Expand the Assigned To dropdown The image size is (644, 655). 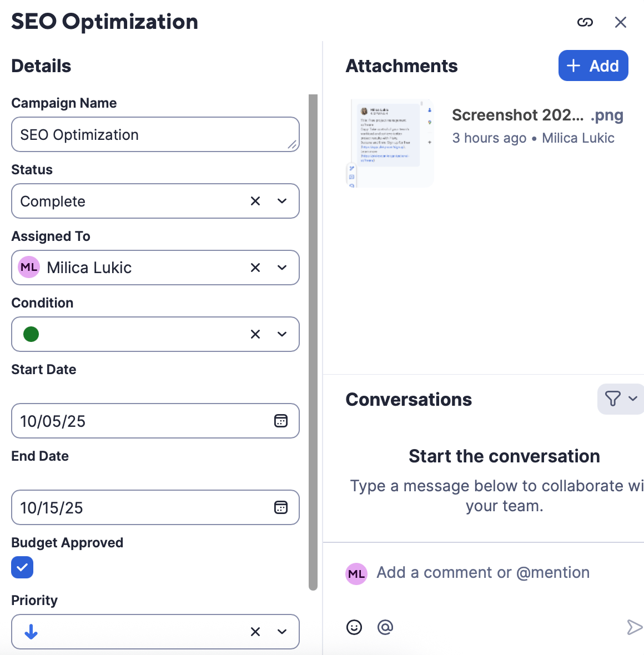click(x=282, y=268)
